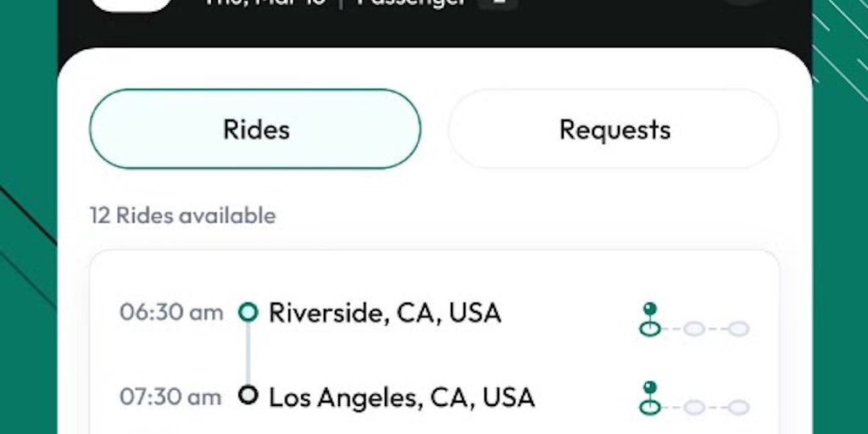Click the Riverside, CA, USA pickup location
This screenshot has width=868, height=434.
click(x=385, y=313)
